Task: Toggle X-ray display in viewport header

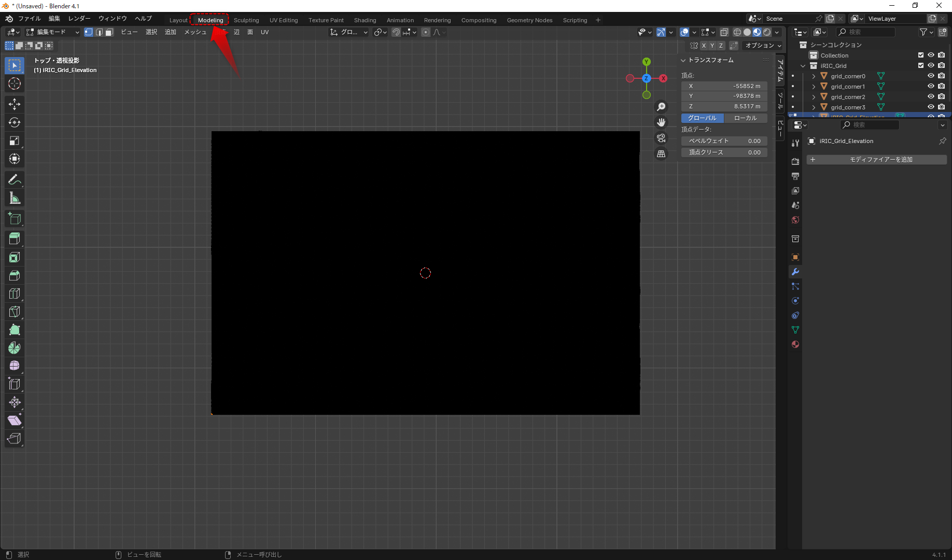Action: [x=724, y=32]
